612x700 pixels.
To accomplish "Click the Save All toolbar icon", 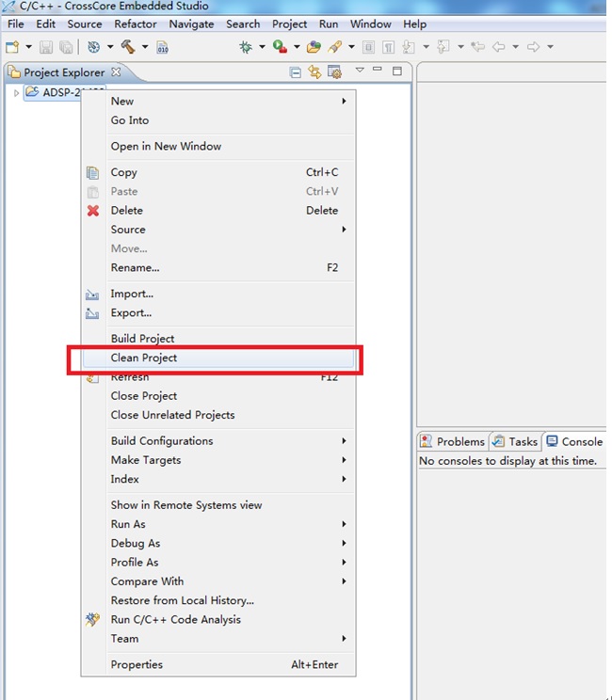I will pos(66,47).
